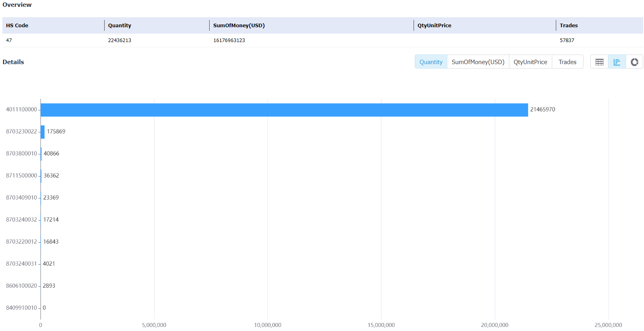The width and height of the screenshot is (644, 331).
Task: Click axis label 8711500000
Action: [x=21, y=176]
